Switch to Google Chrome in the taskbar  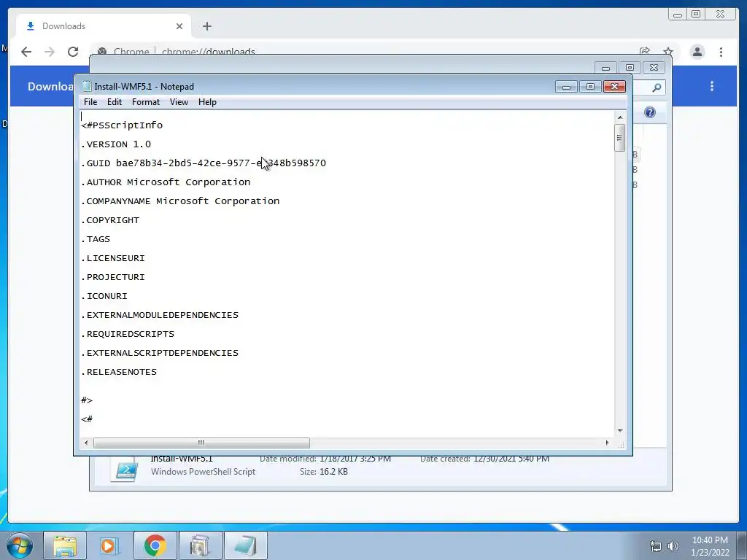tap(155, 545)
